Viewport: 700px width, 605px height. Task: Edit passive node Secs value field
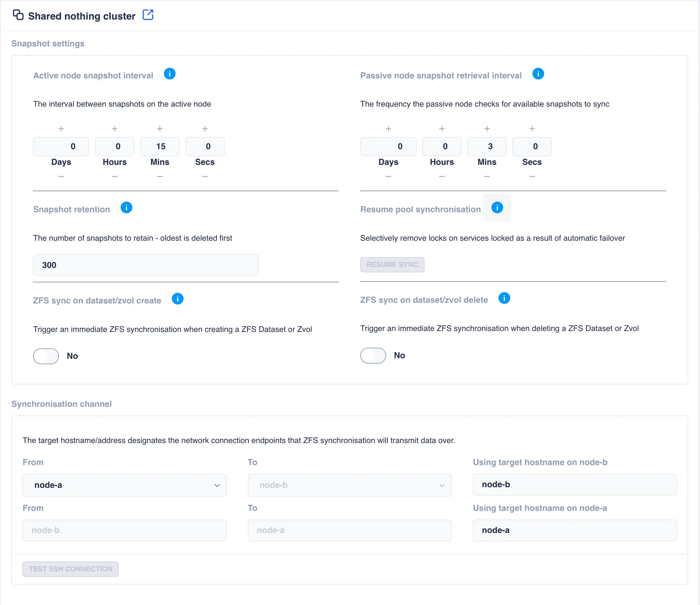coord(532,147)
